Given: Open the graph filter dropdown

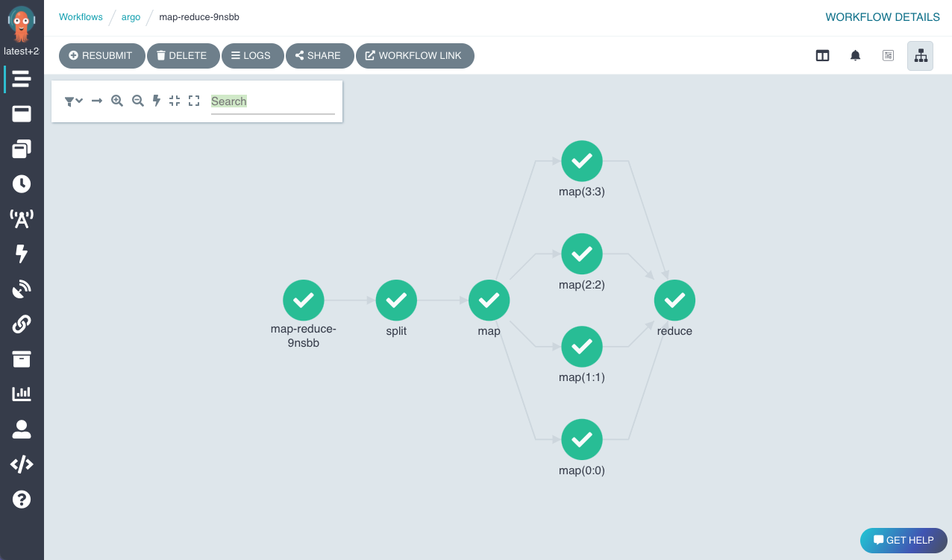Looking at the screenshot, I should [73, 101].
